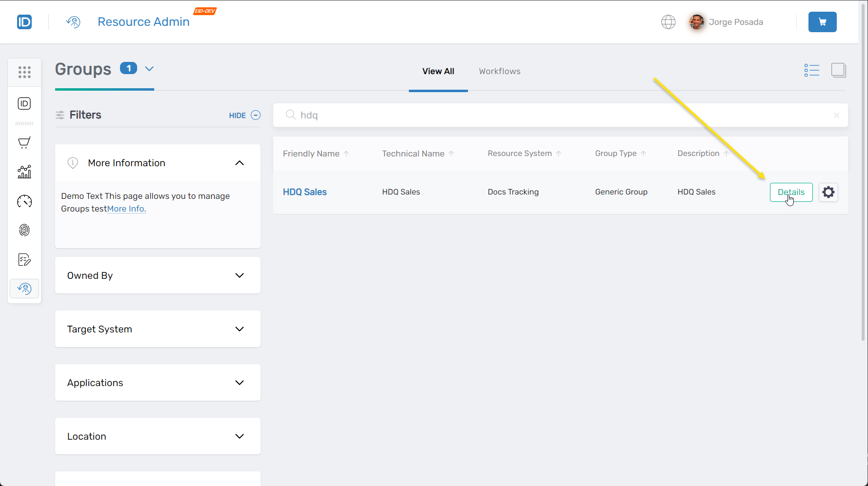The width and height of the screenshot is (868, 486).
Task: Hide the Filters panel
Action: pos(244,116)
